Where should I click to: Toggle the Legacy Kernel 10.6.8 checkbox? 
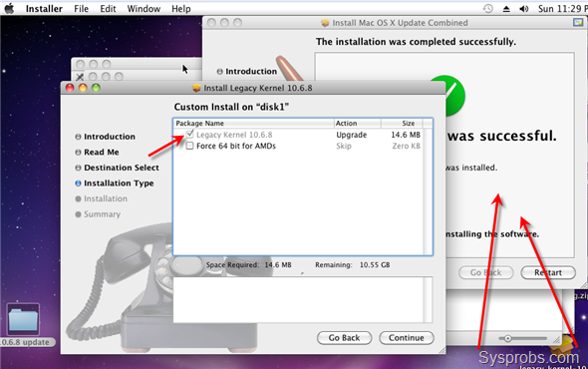[190, 134]
